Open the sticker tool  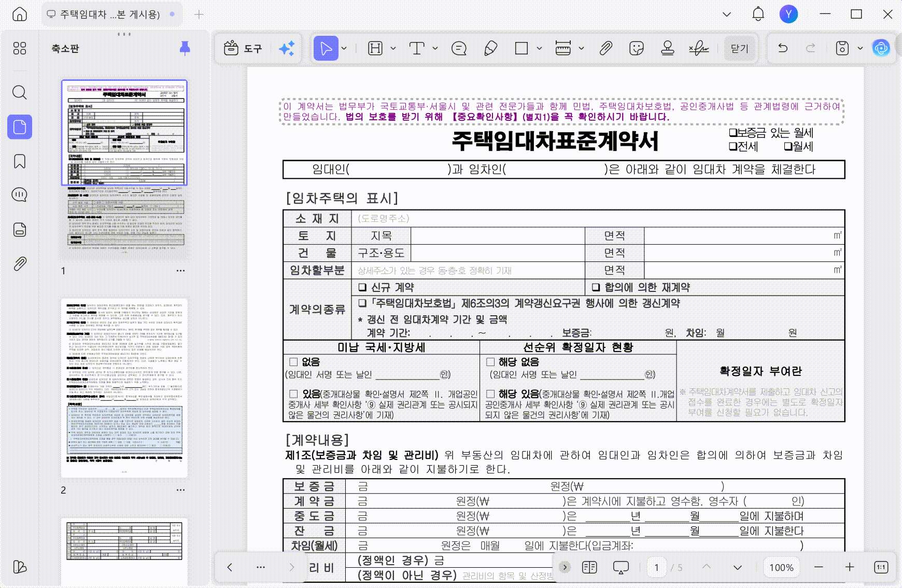pos(637,48)
